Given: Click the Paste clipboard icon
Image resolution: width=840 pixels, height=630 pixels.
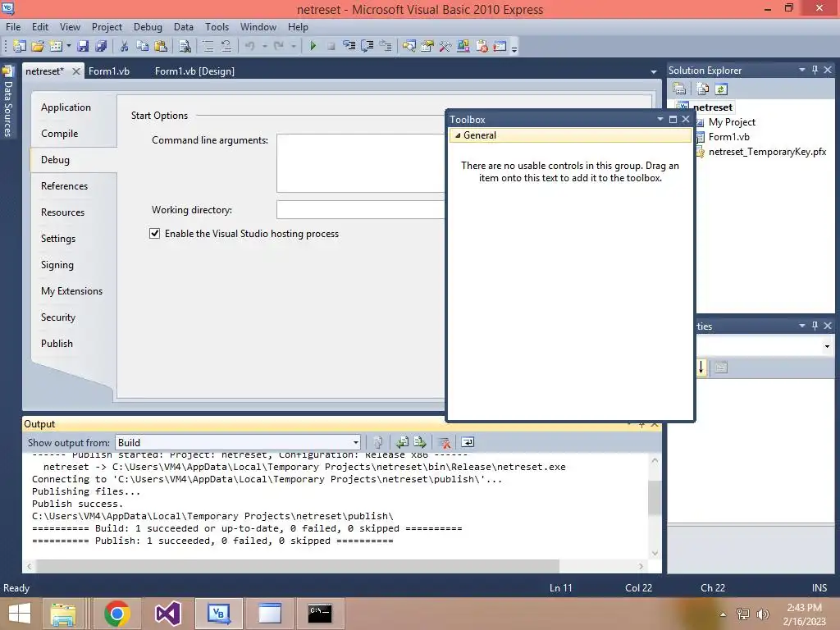Looking at the screenshot, I should pyautogui.click(x=160, y=46).
